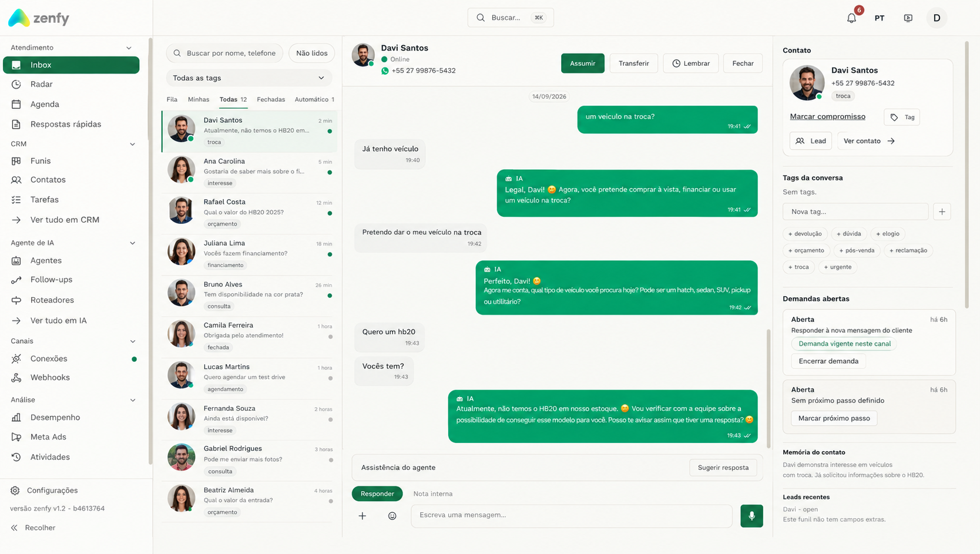Screen dimensions: 980x554
Task: Add the reclamação tag chip
Action: coord(908,251)
